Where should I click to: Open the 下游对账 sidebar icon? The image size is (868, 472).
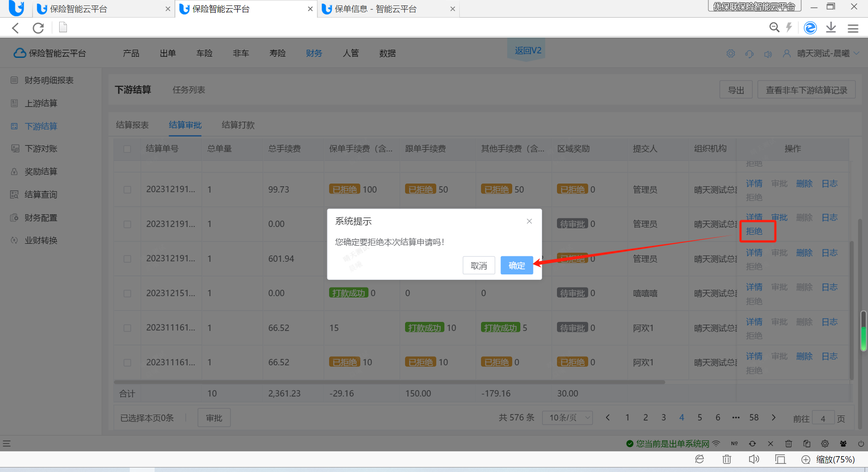[14, 149]
